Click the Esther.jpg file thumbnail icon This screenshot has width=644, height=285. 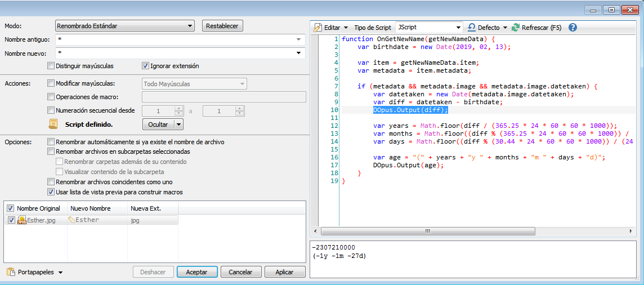22,220
